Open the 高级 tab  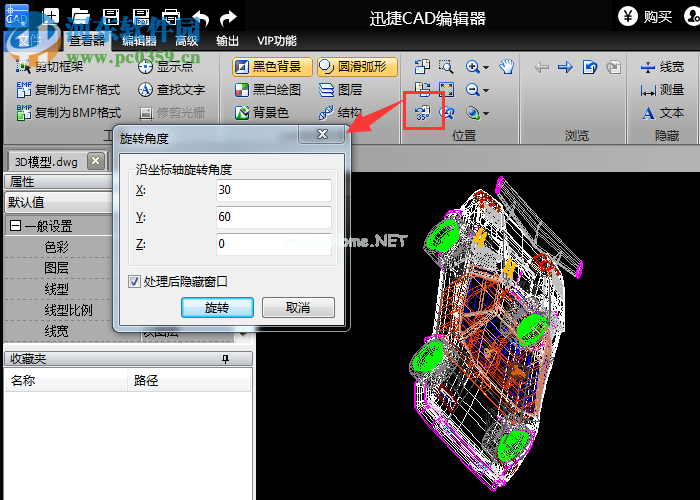[x=186, y=41]
